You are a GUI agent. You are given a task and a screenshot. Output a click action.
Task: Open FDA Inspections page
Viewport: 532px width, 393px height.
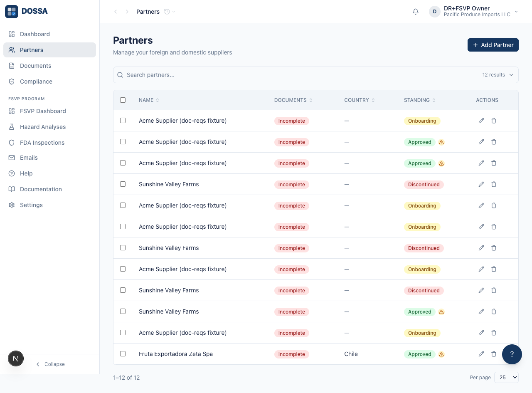click(x=49, y=143)
